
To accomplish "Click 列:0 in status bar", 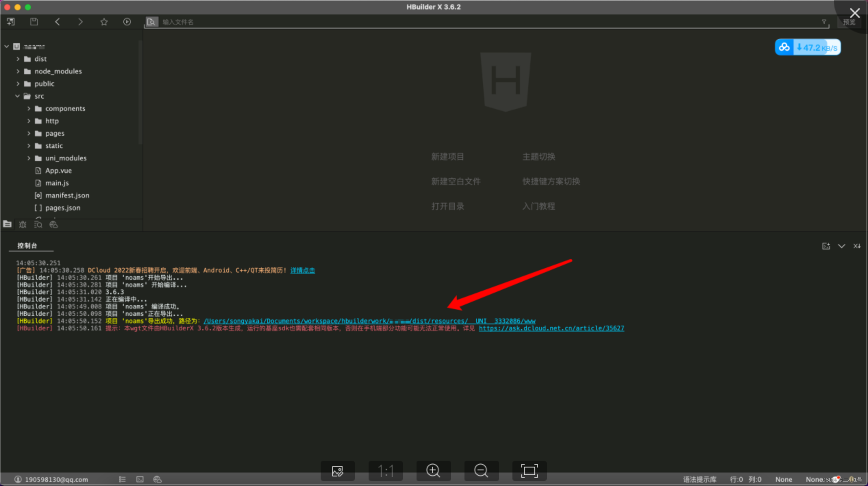I will 755,479.
